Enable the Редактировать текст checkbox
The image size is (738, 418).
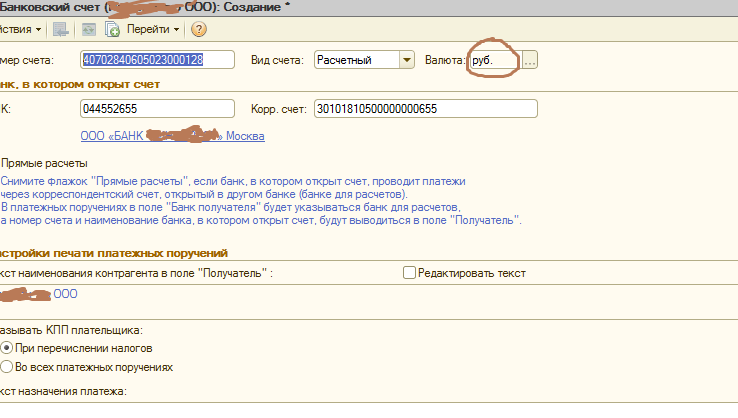point(409,273)
